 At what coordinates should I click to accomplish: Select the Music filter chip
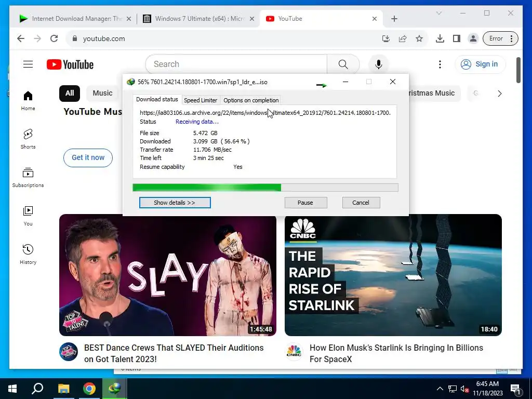tap(102, 94)
